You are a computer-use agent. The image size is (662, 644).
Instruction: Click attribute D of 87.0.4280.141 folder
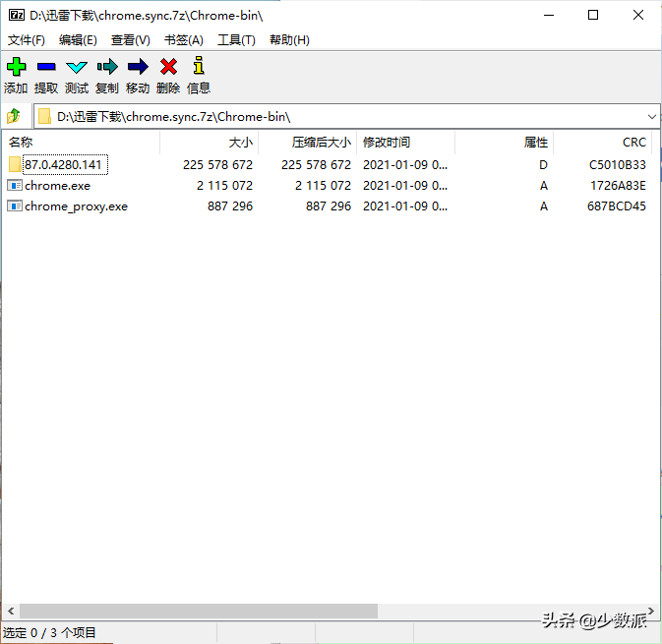tap(543, 164)
